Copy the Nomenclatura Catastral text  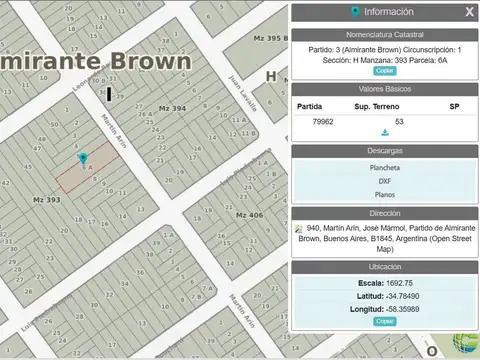[385, 71]
